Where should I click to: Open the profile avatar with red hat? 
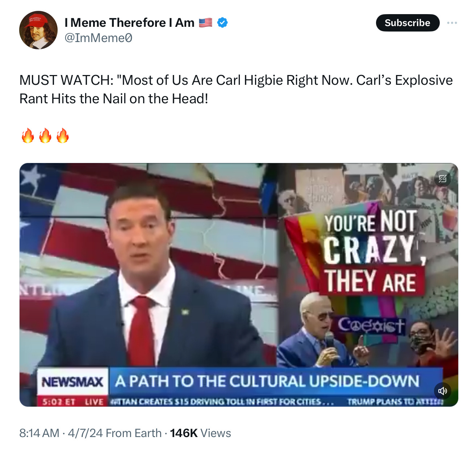38,30
